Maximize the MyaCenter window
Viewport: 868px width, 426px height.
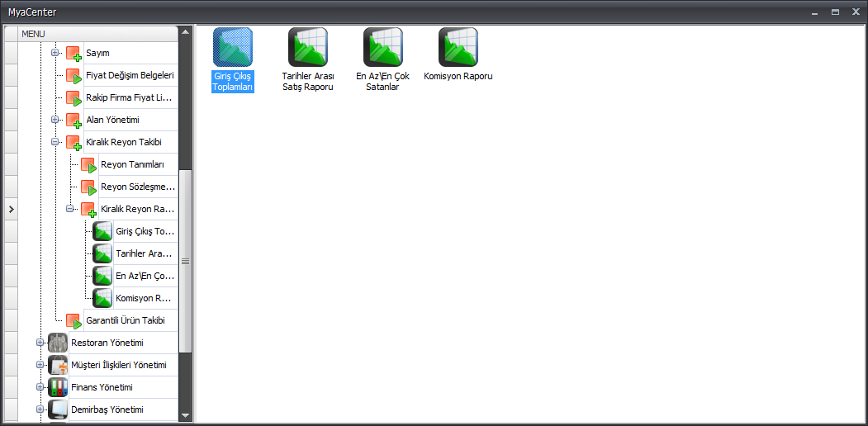click(835, 12)
